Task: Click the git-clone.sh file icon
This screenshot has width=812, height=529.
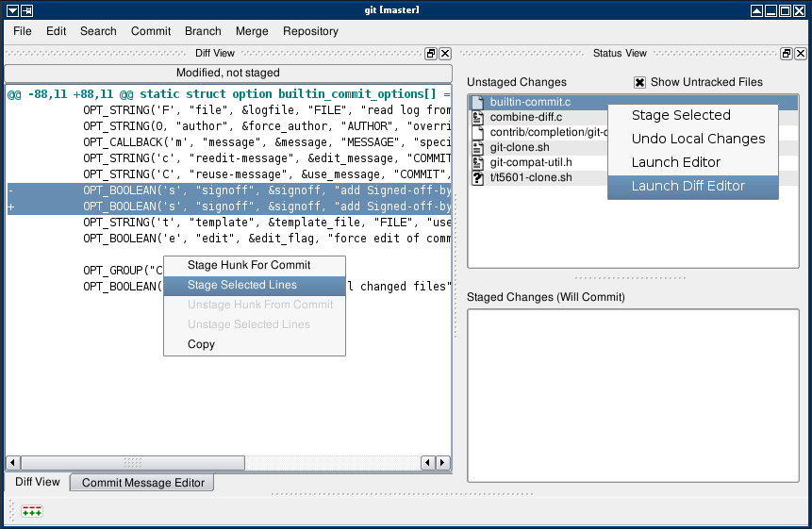Action: click(477, 147)
